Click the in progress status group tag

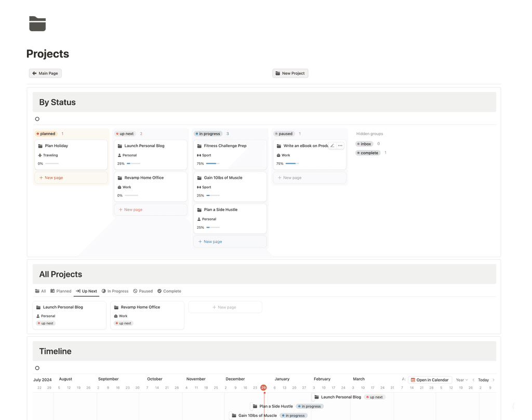(208, 134)
